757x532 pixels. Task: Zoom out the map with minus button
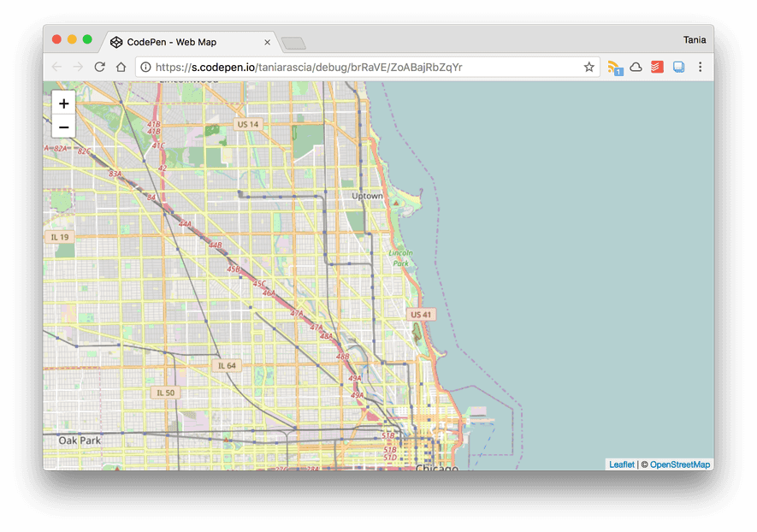click(64, 127)
